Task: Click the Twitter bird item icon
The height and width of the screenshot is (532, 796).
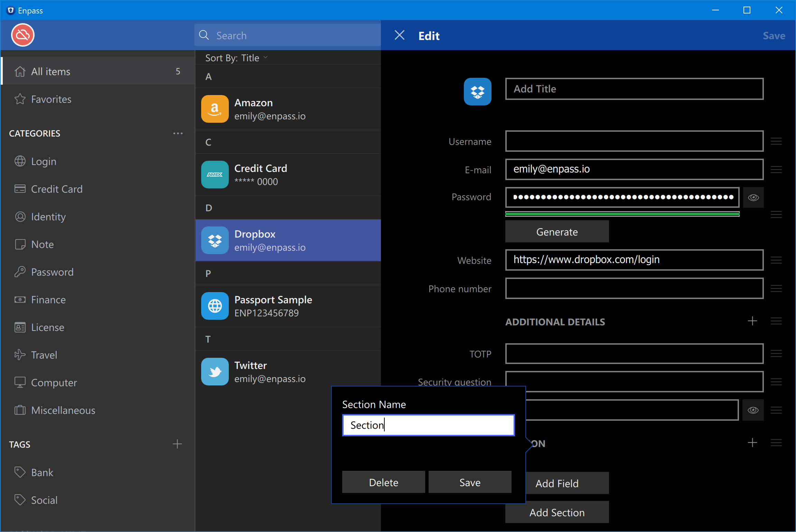Action: pyautogui.click(x=215, y=372)
